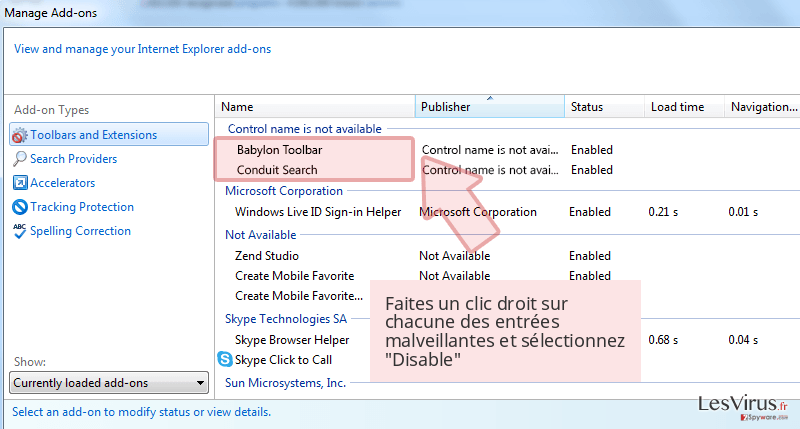Click the Search Providers magnifier icon

[x=20, y=159]
